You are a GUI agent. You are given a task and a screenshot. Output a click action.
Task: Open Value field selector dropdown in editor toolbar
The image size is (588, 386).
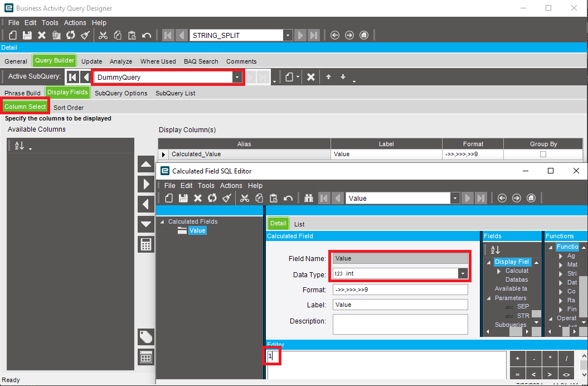(455, 198)
